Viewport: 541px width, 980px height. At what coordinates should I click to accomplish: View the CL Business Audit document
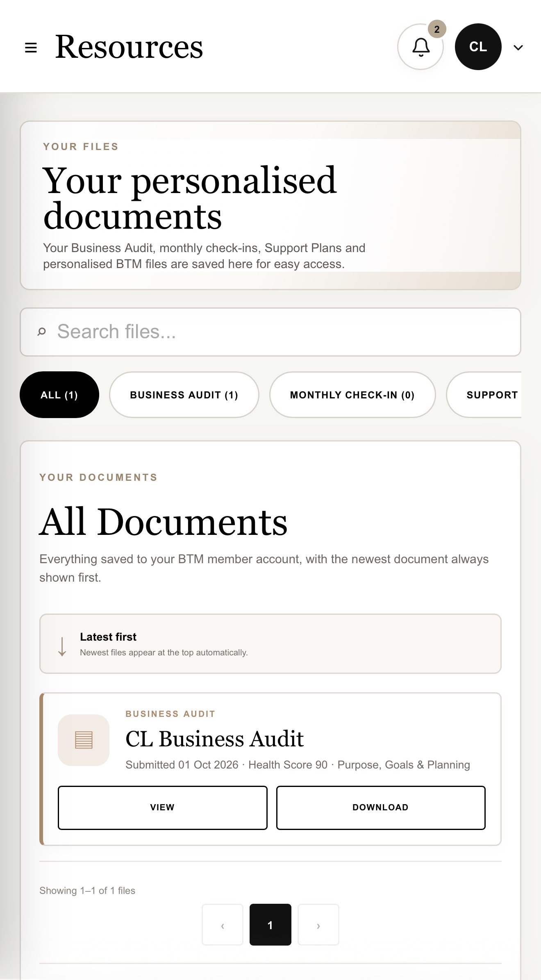pos(163,807)
